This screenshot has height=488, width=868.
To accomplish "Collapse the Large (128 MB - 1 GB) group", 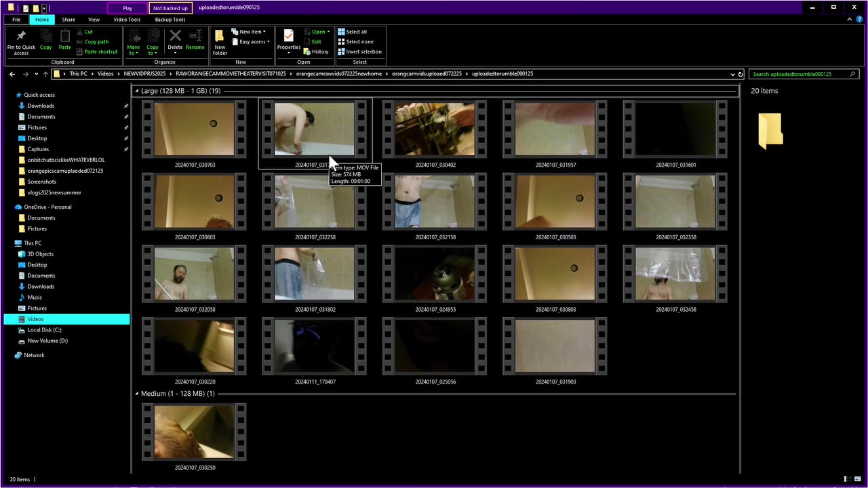I will click(x=136, y=91).
